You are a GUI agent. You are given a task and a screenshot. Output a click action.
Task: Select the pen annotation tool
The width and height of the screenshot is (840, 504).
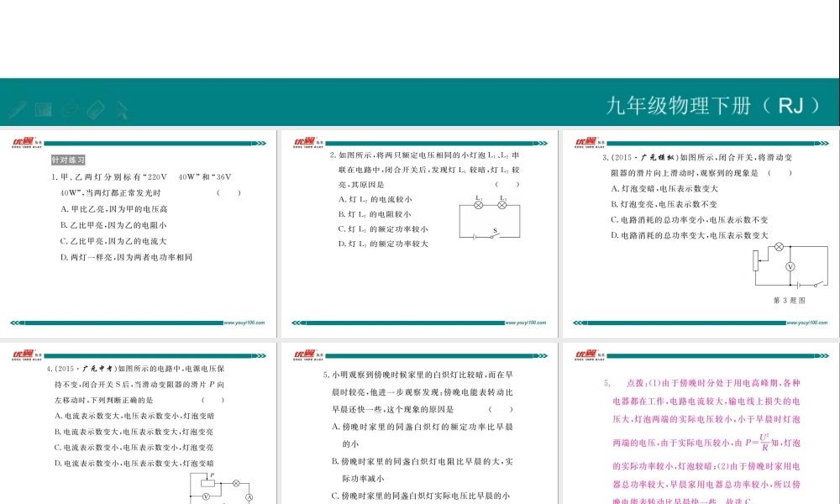(x=17, y=109)
